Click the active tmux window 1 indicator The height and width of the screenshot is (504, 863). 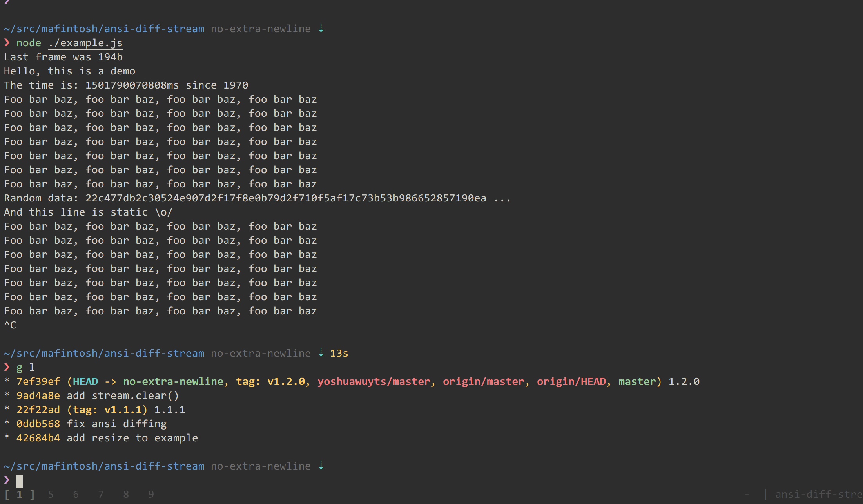[x=20, y=494]
